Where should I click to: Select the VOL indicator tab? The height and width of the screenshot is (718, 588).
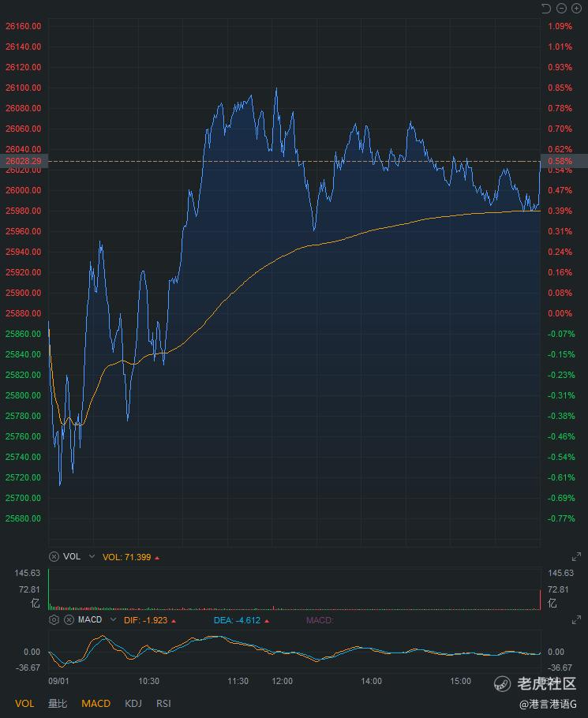[24, 703]
